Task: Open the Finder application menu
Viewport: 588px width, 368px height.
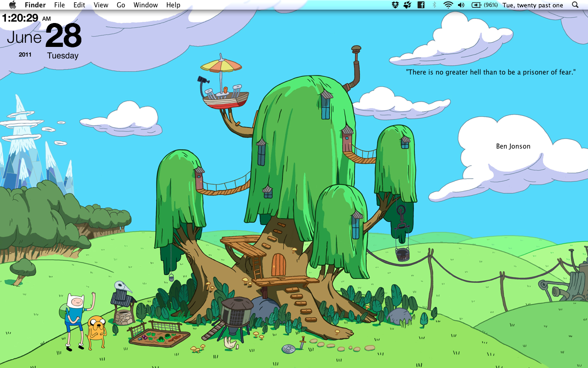Action: point(35,5)
